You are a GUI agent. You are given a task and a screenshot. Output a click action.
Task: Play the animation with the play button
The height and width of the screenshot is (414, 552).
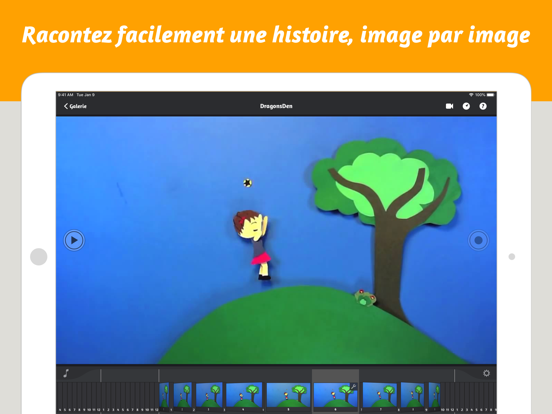click(x=74, y=240)
